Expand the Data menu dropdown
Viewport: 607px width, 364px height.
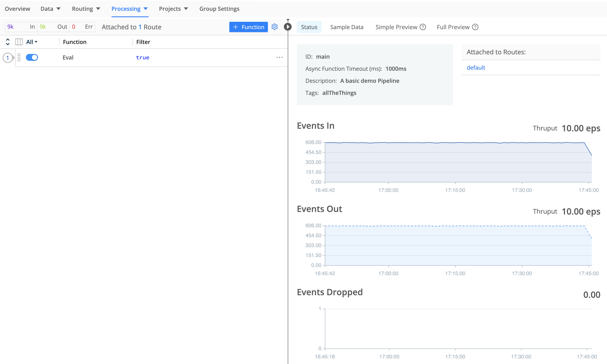tap(50, 9)
